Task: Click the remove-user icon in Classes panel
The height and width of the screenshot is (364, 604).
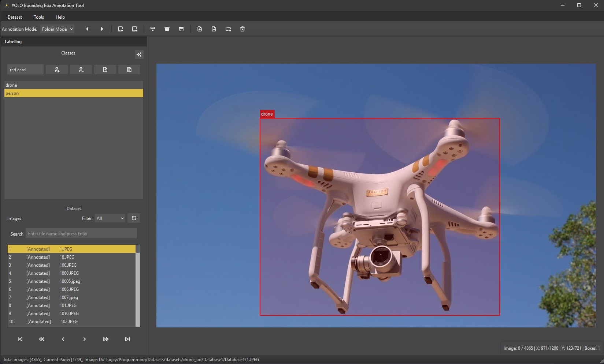Action: pyautogui.click(x=81, y=70)
